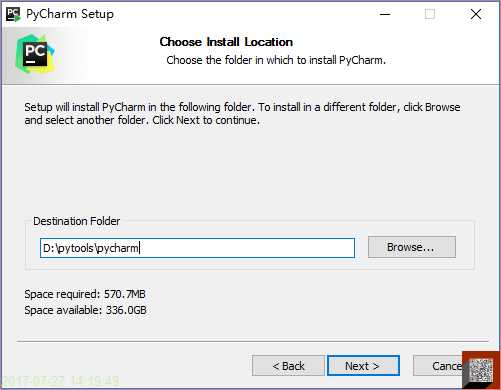Click the Destination Folder group label

pyautogui.click(x=77, y=221)
